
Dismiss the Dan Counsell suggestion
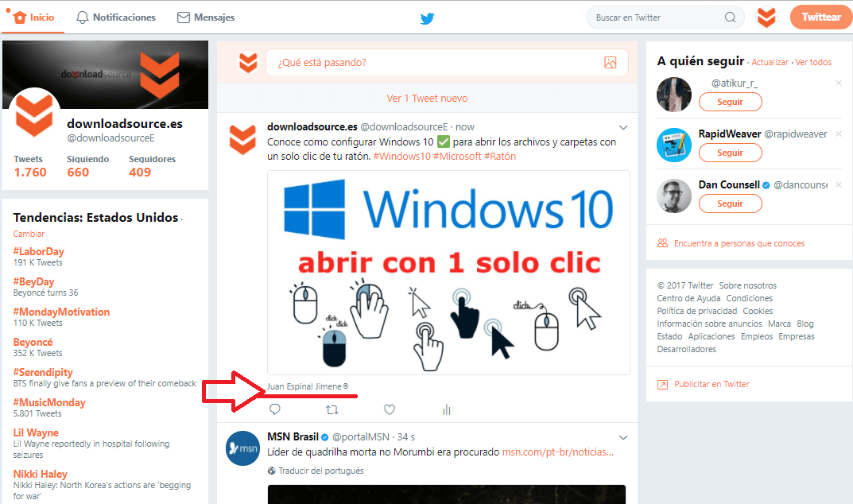[x=839, y=185]
